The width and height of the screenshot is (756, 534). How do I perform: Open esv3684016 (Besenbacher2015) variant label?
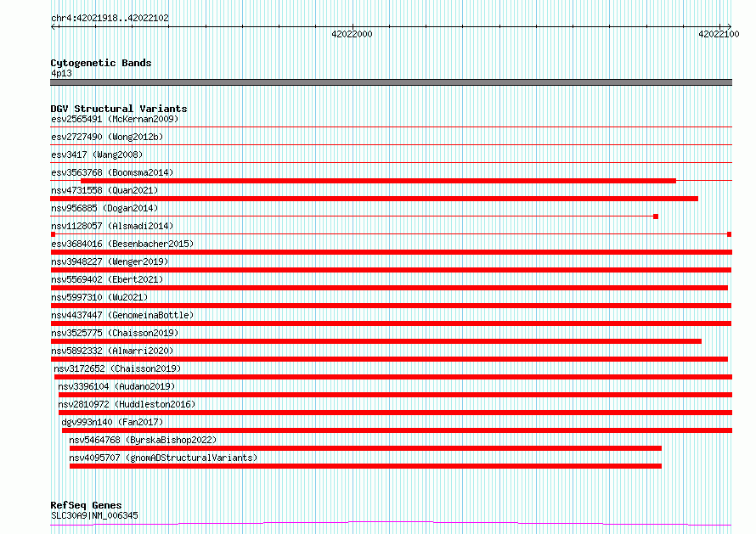(x=122, y=244)
